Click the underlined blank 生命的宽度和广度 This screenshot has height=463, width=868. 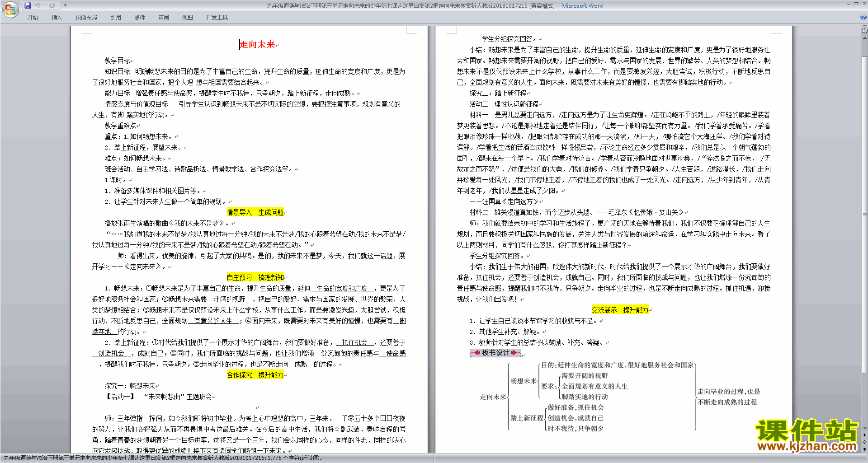tap(342, 288)
